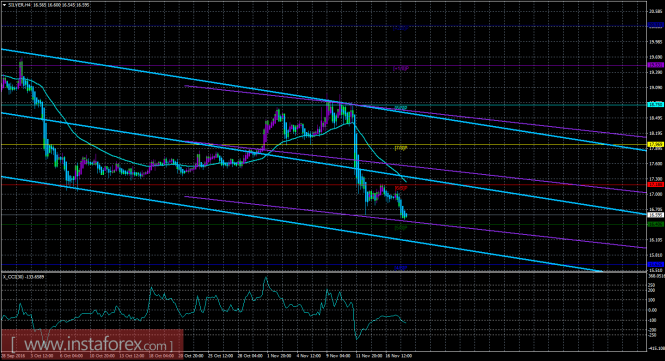Screen dimensions: 665x361
Task: Click the latest candle at chart's right edge
Action: pyautogui.click(x=405, y=215)
